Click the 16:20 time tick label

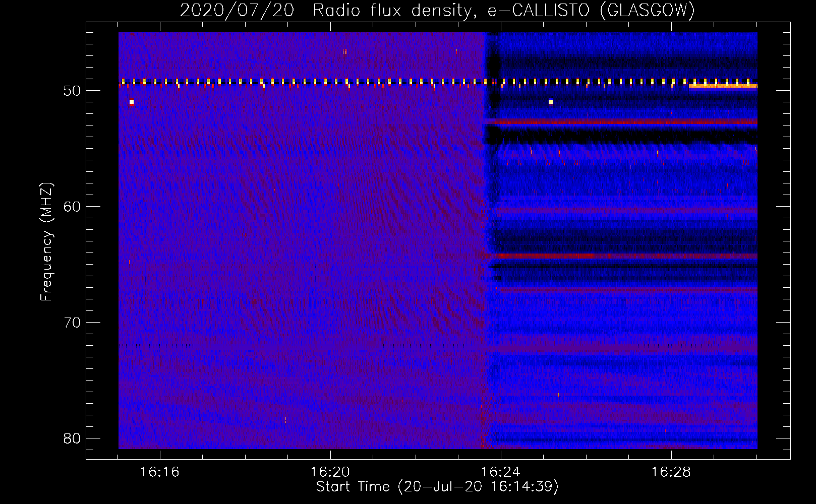pyautogui.click(x=330, y=472)
